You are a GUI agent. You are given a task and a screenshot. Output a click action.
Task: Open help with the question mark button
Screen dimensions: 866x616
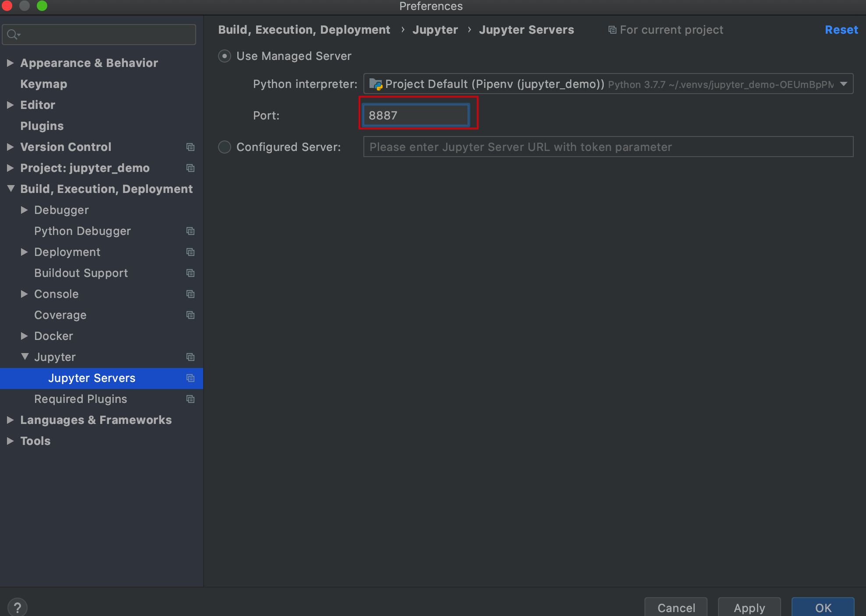tap(18, 607)
